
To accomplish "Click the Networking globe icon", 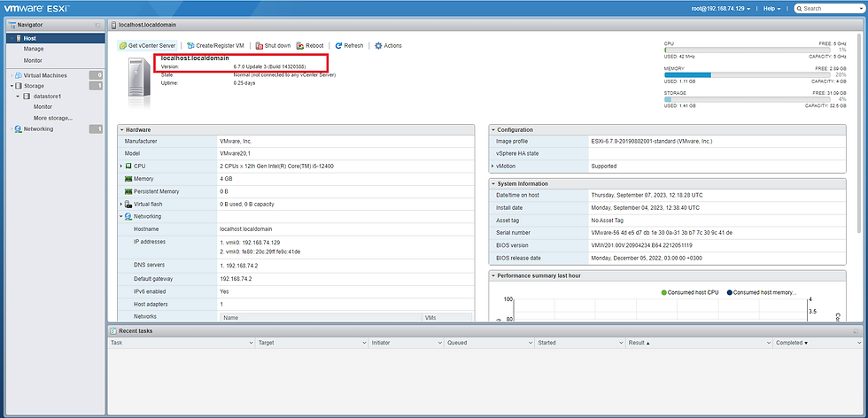I will pos(19,129).
